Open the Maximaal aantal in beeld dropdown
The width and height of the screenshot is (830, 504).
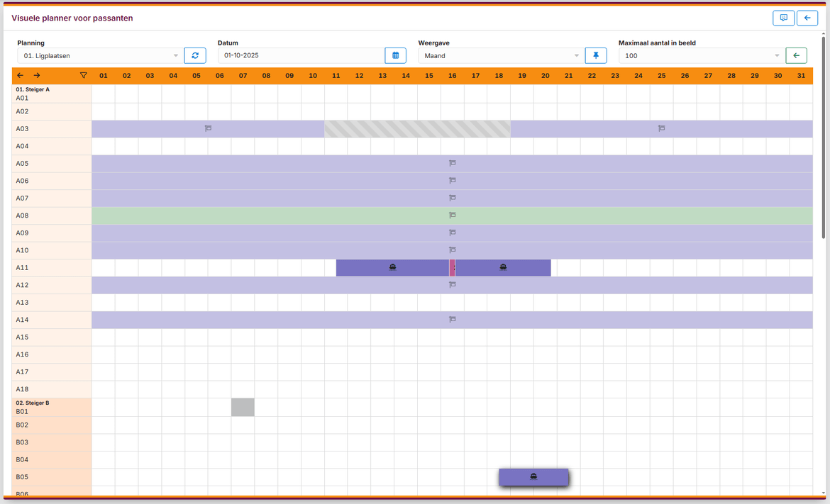(x=699, y=55)
